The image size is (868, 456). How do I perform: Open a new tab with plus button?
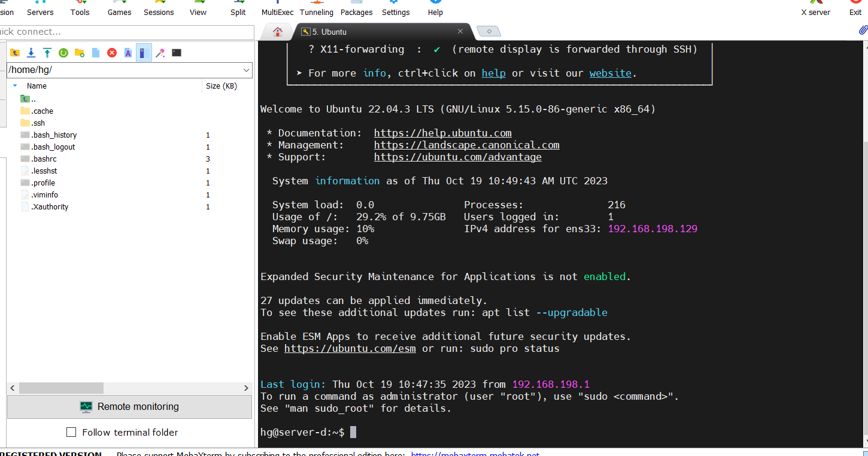coord(489,32)
